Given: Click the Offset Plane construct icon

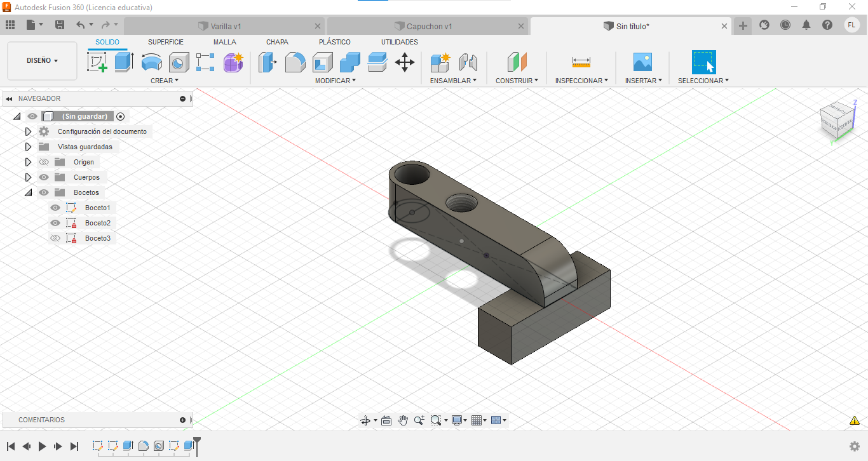Looking at the screenshot, I should [517, 62].
